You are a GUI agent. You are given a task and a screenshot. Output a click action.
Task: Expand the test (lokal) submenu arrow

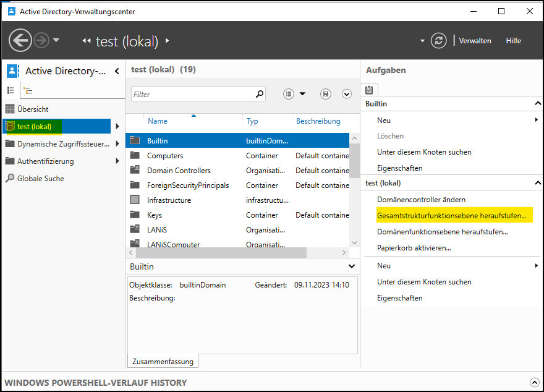[117, 126]
